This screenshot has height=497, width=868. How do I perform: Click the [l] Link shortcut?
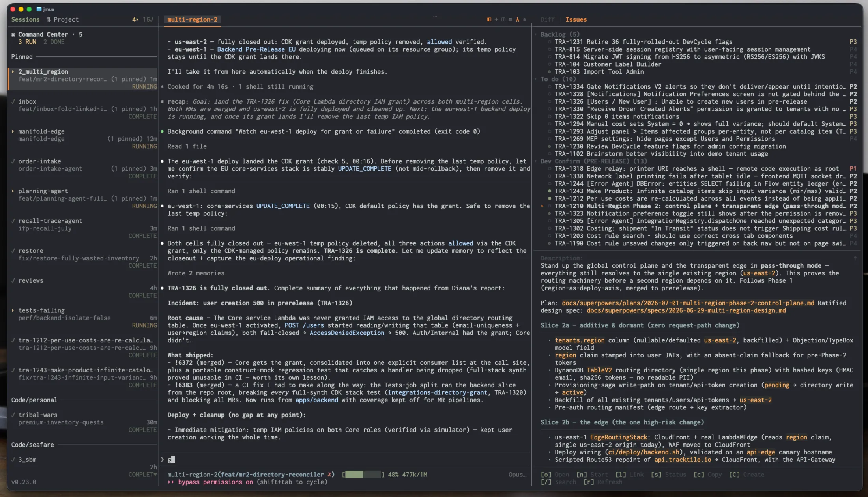click(x=630, y=475)
